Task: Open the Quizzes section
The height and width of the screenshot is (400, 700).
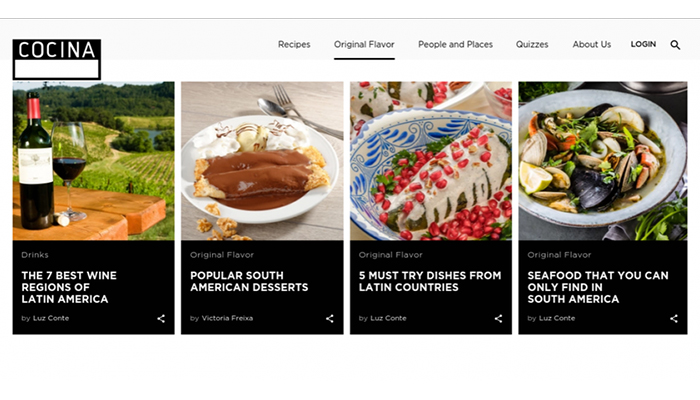Action: point(532,45)
